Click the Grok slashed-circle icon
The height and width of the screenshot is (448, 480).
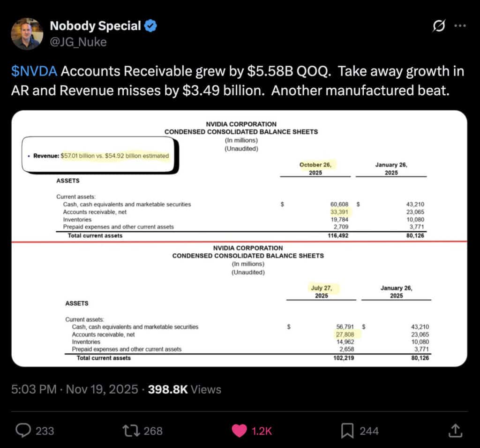click(438, 27)
